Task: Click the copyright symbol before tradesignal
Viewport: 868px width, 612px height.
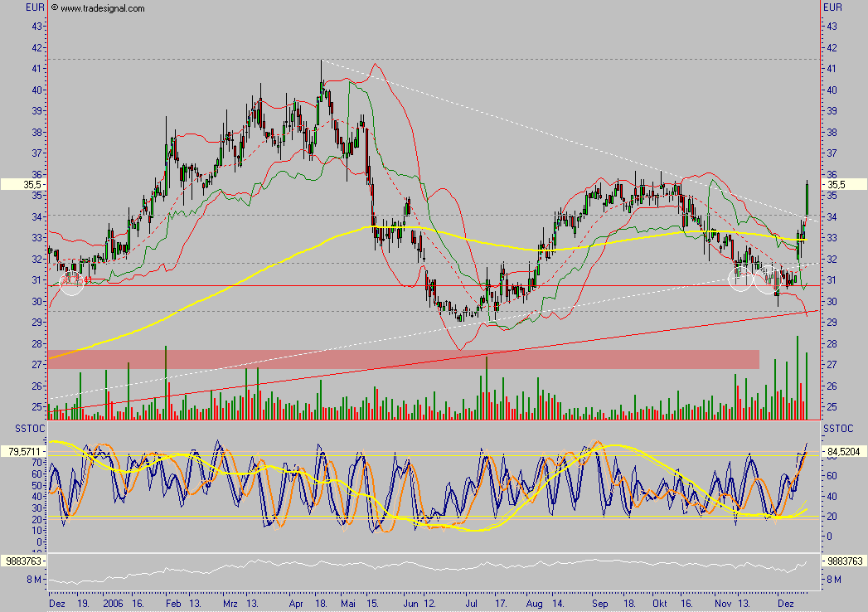Action: click(55, 8)
